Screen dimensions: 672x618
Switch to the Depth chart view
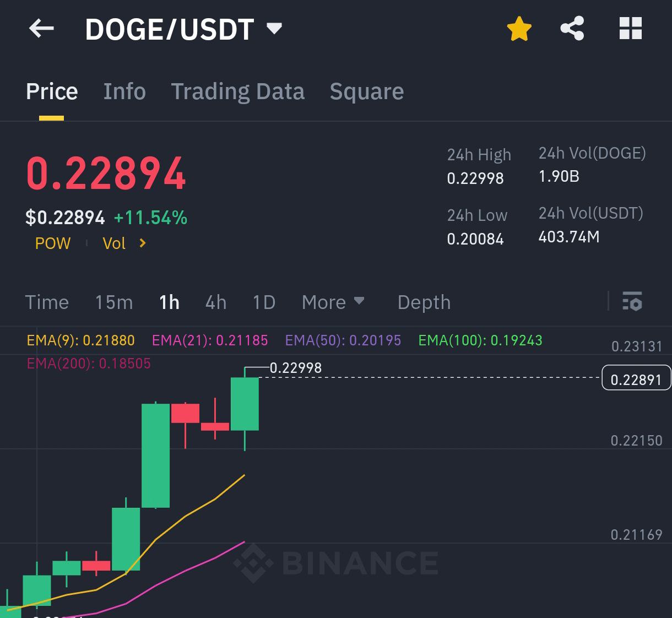(424, 302)
